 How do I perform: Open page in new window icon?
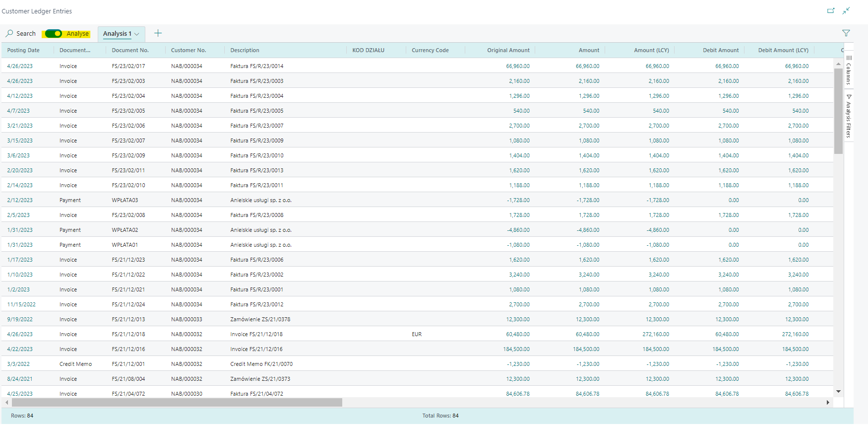831,10
